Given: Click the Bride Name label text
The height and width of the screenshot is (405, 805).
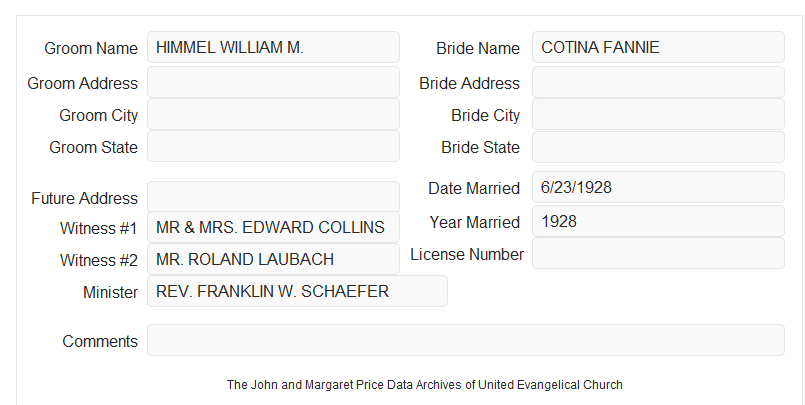Looking at the screenshot, I should point(478,48).
